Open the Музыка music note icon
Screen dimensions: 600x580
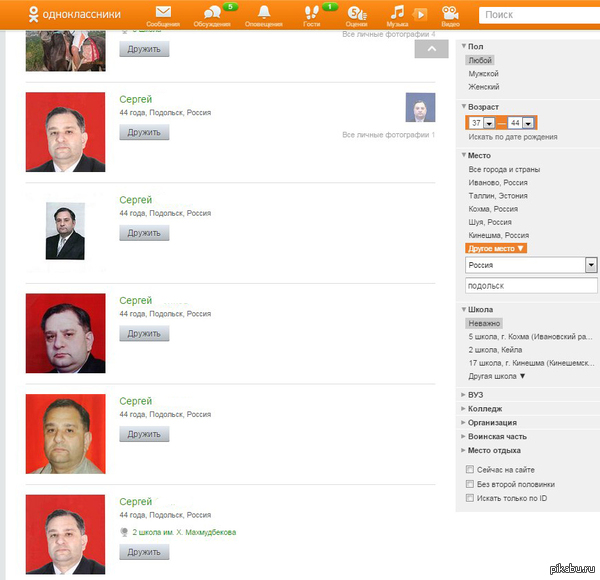398,13
